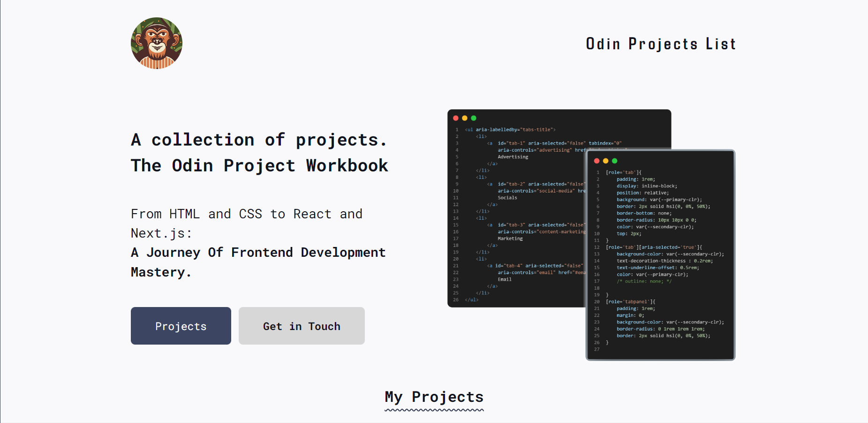
Task: Click the yellow traffic-light dot on front code window
Action: pos(605,161)
